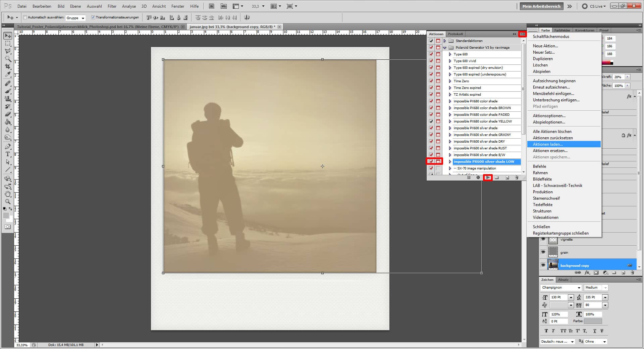The height and width of the screenshot is (349, 644).
Task: Select the Crop tool in toolbar
Action: point(8,66)
